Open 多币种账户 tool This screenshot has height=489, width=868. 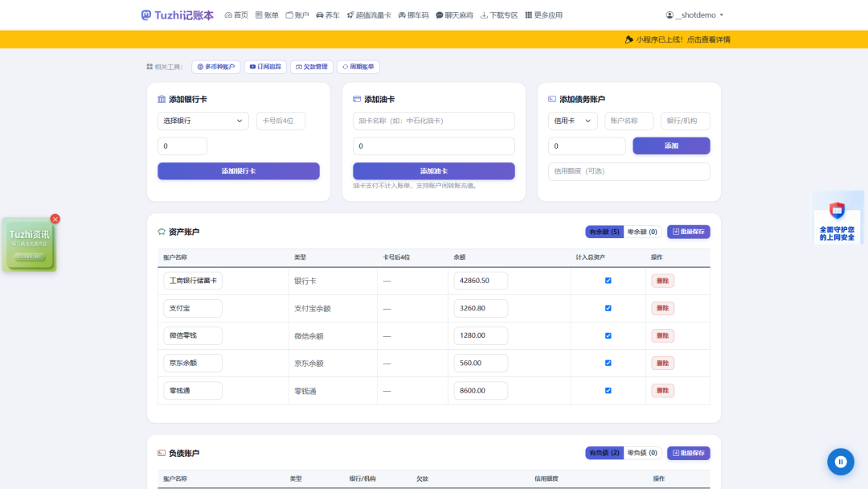pos(216,67)
